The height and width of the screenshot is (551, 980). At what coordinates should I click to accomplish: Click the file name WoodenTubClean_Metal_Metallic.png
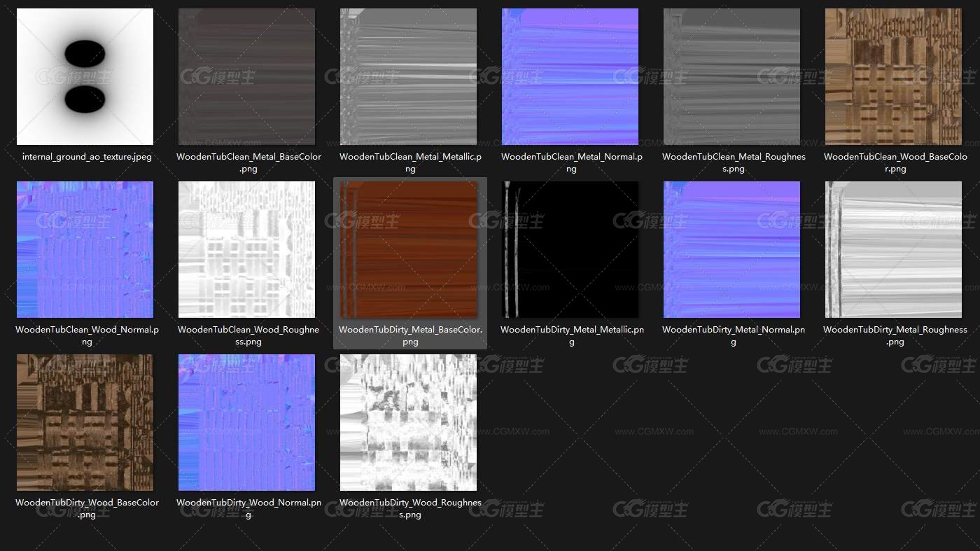pyautogui.click(x=410, y=162)
